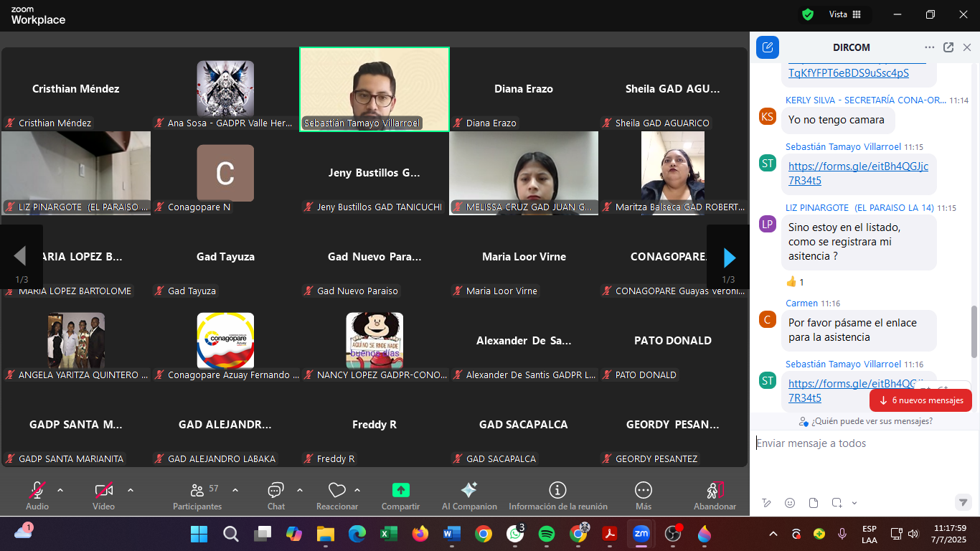Go to next page of participants
980x551 pixels.
[x=729, y=258]
